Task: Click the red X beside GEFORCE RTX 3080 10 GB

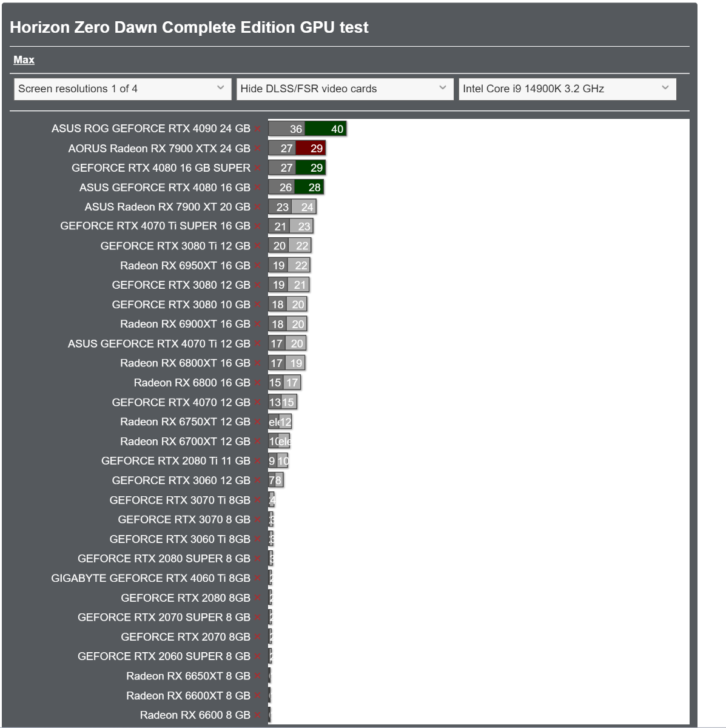Action: pos(258,305)
